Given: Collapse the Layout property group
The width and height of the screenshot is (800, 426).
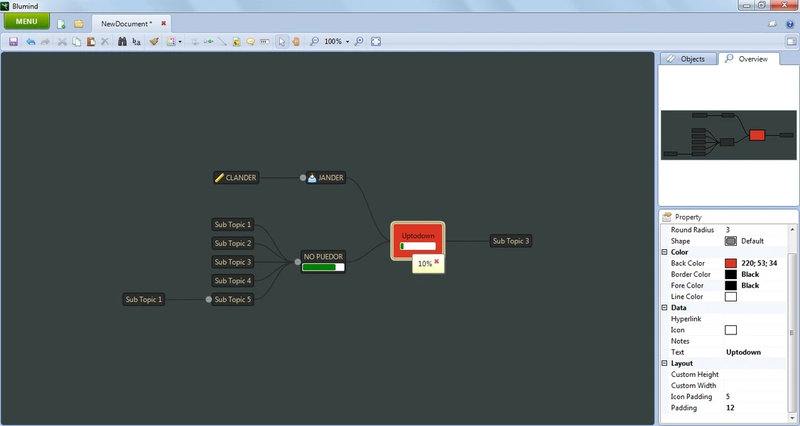Looking at the screenshot, I should [664, 363].
